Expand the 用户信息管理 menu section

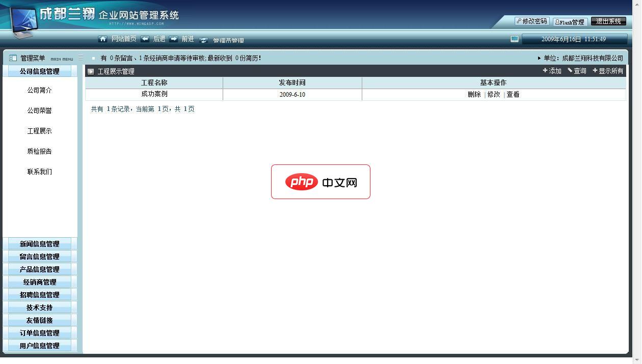click(x=40, y=346)
